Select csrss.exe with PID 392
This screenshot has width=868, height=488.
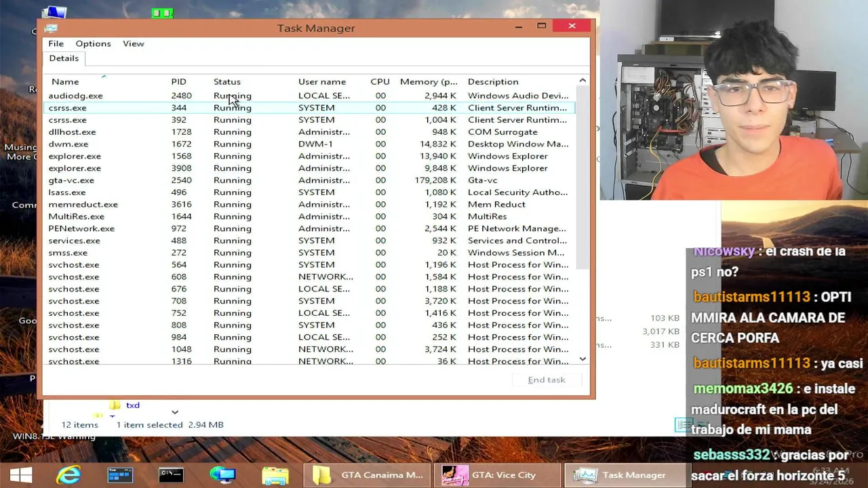pos(310,120)
